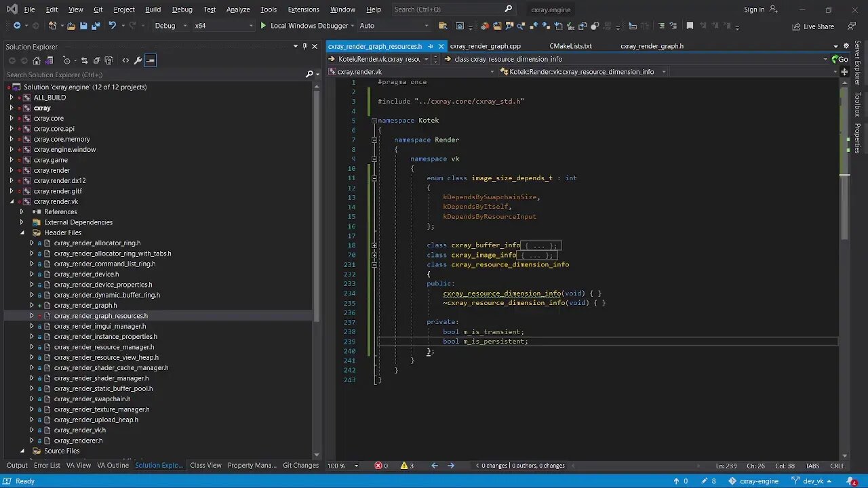
Task: Open the Analyze menu
Action: (238, 9)
